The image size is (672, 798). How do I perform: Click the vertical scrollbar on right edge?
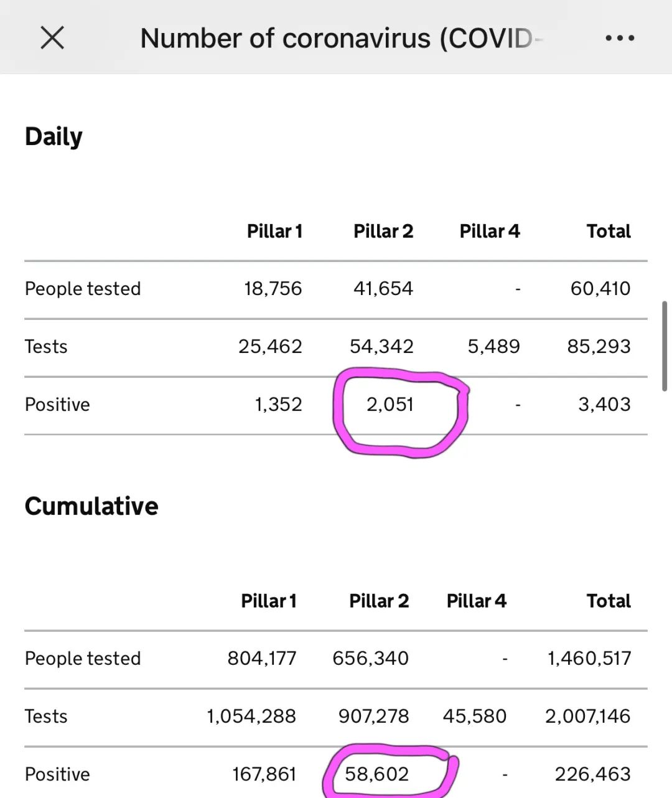tap(665, 346)
